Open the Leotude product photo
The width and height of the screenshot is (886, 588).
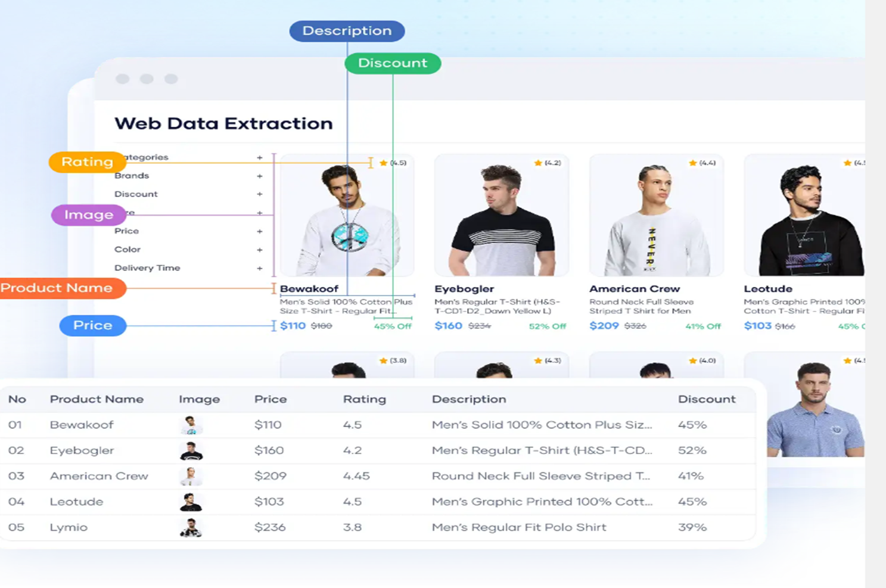click(805, 215)
